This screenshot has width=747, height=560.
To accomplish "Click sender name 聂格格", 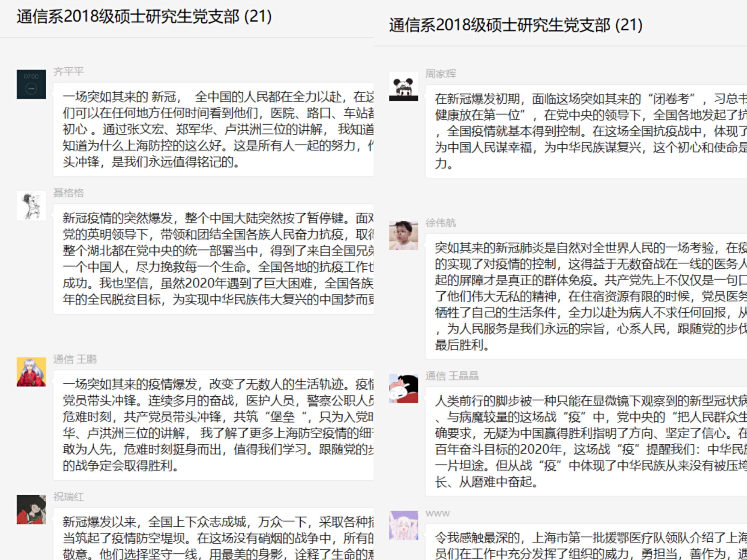I will pos(68,193).
